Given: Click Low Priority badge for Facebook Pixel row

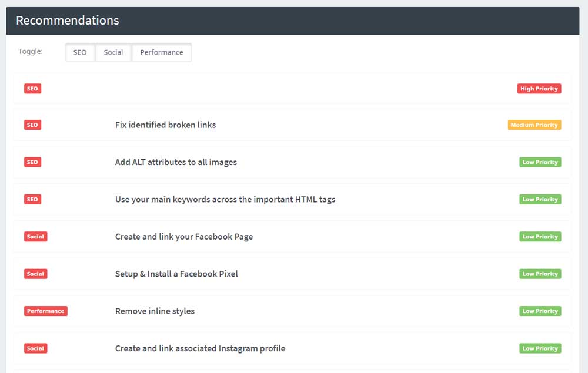Looking at the screenshot, I should 540,274.
